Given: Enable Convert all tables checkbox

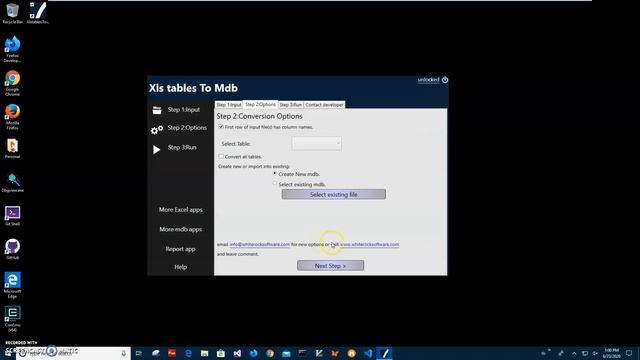Looking at the screenshot, I should (221, 156).
